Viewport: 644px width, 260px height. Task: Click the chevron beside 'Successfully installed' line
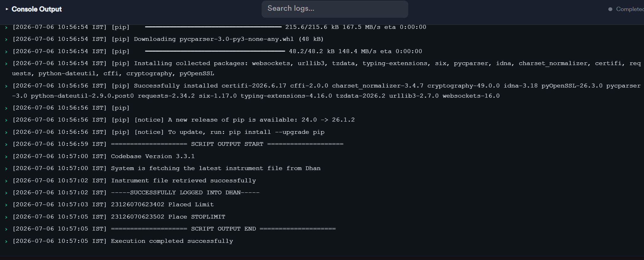pos(6,86)
